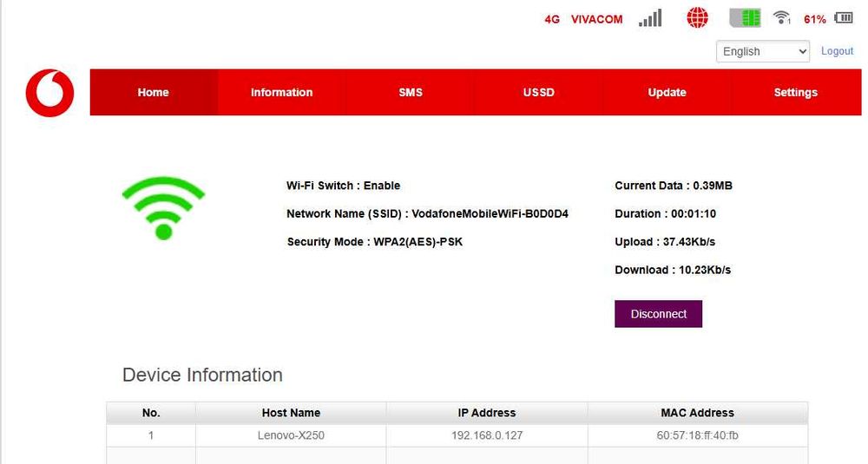Open the Settings tab
Viewport: 868px width, 464px height.
pyautogui.click(x=795, y=92)
